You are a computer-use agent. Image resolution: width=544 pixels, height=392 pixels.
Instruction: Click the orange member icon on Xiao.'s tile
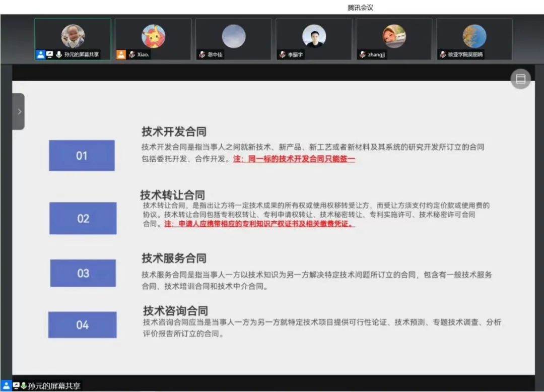120,54
